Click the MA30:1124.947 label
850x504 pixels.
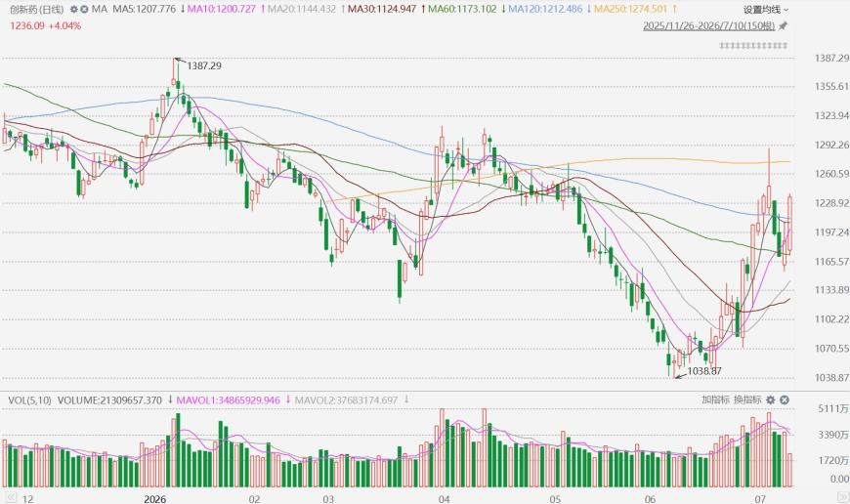pos(382,9)
